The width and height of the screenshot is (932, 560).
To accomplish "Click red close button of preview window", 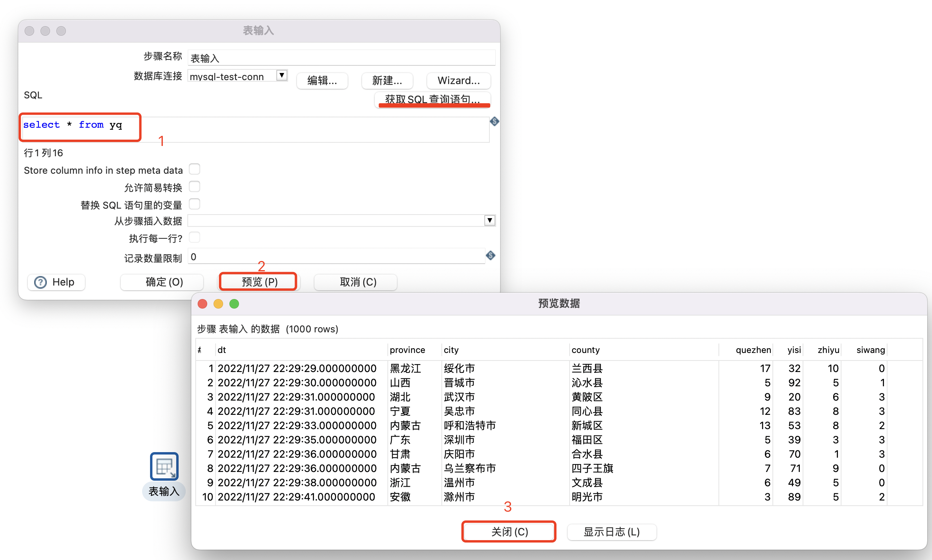I will [202, 304].
